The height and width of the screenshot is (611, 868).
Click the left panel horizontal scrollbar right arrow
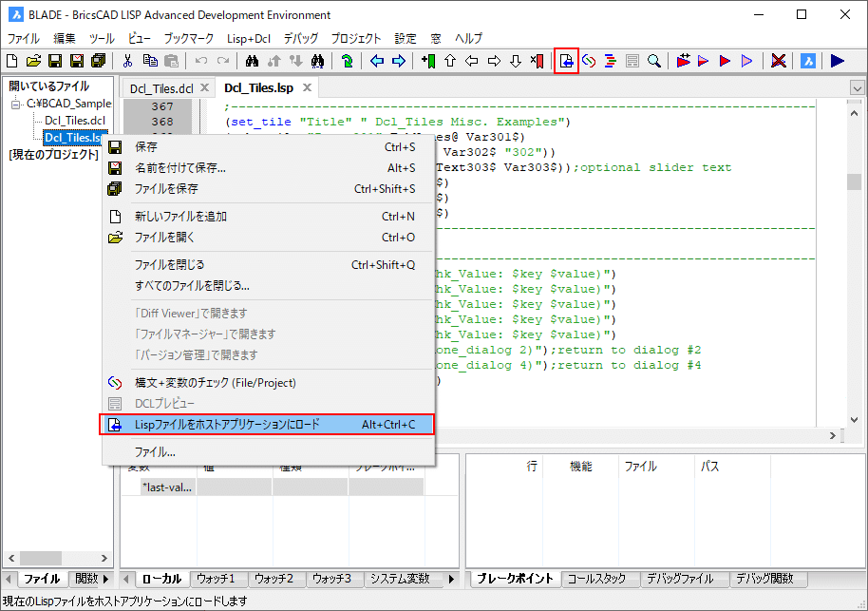[104, 558]
